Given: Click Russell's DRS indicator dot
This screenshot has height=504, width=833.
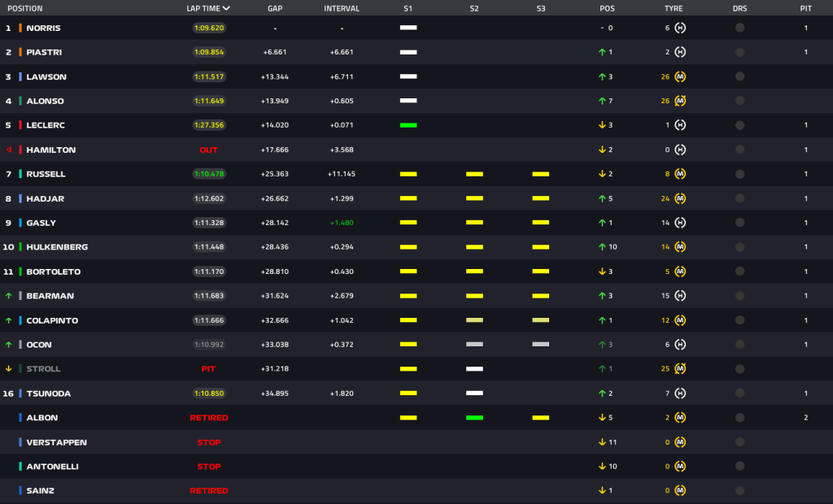Looking at the screenshot, I should click(x=739, y=174).
